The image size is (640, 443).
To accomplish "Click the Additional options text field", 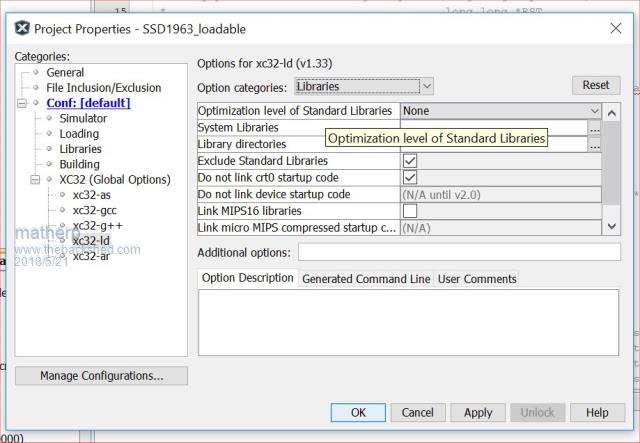I will click(x=459, y=252).
